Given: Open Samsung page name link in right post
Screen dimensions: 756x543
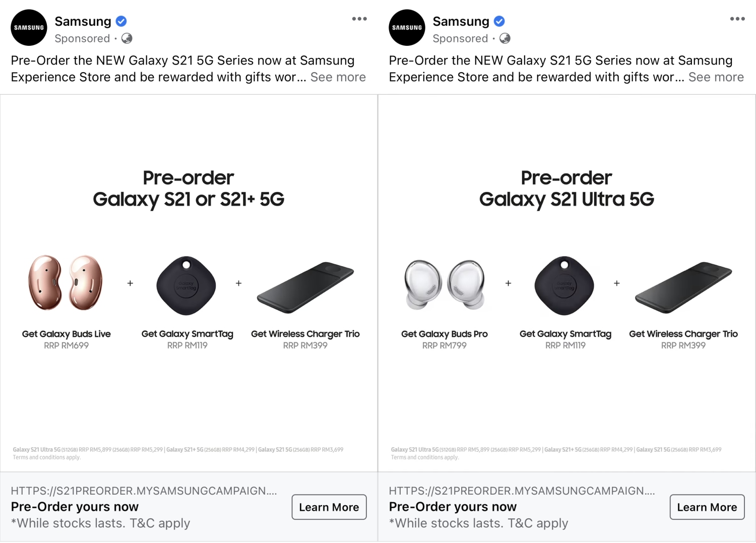Looking at the screenshot, I should [x=461, y=21].
